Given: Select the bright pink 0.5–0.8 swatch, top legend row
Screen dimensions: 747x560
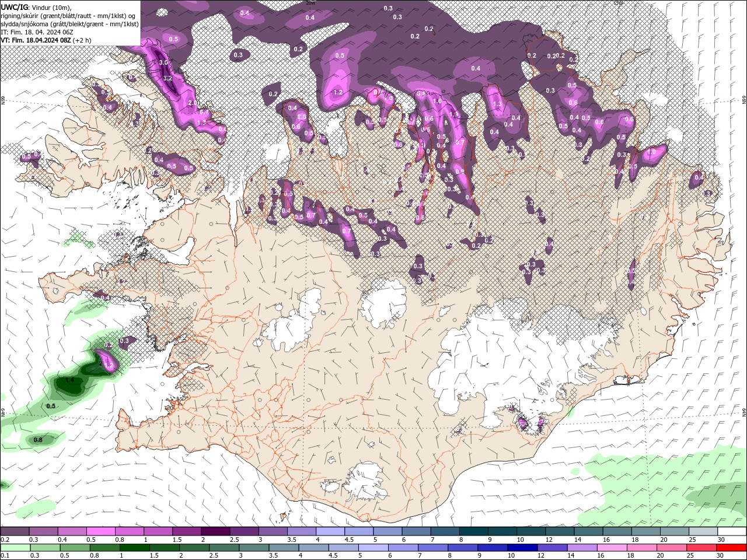Looking at the screenshot, I should (100, 531).
